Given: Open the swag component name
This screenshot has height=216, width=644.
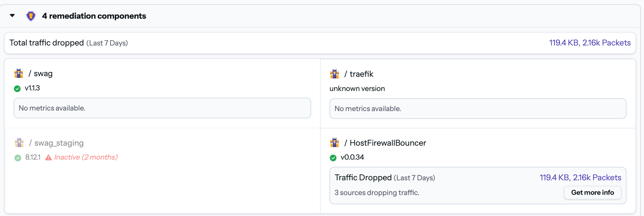Looking at the screenshot, I should tap(43, 73).
